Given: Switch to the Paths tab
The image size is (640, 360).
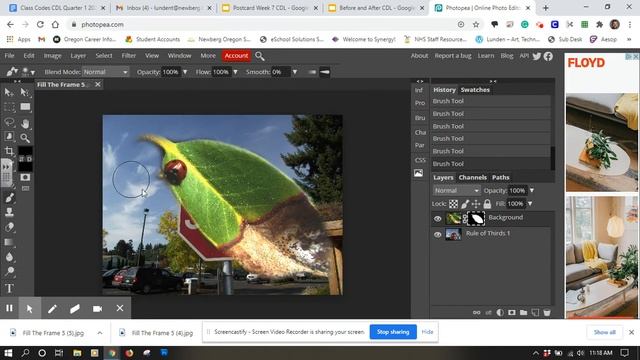Looking at the screenshot, I should (x=500, y=178).
